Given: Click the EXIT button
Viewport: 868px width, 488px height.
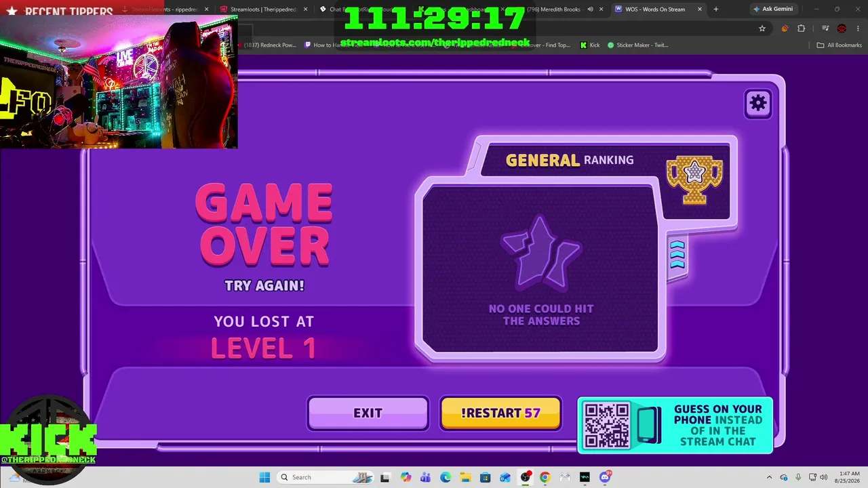Looking at the screenshot, I should (x=368, y=413).
